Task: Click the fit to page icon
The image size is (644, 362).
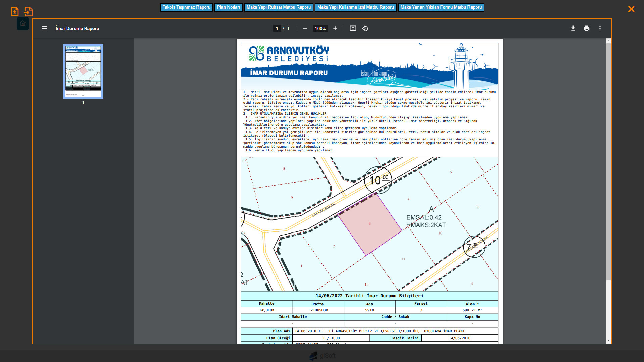Action: (353, 29)
